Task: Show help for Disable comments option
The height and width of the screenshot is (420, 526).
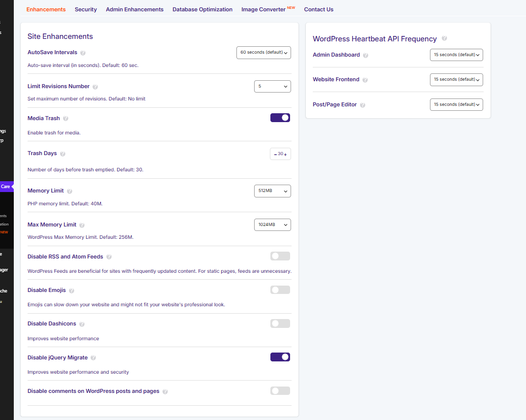Action: pyautogui.click(x=165, y=391)
